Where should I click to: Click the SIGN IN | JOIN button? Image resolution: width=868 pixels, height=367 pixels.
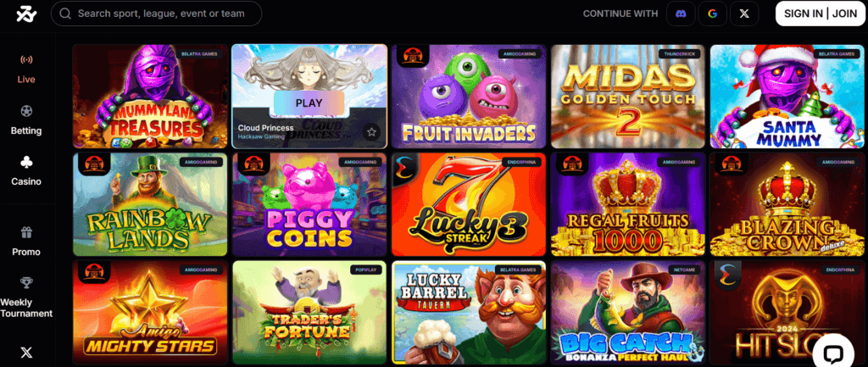pos(821,14)
